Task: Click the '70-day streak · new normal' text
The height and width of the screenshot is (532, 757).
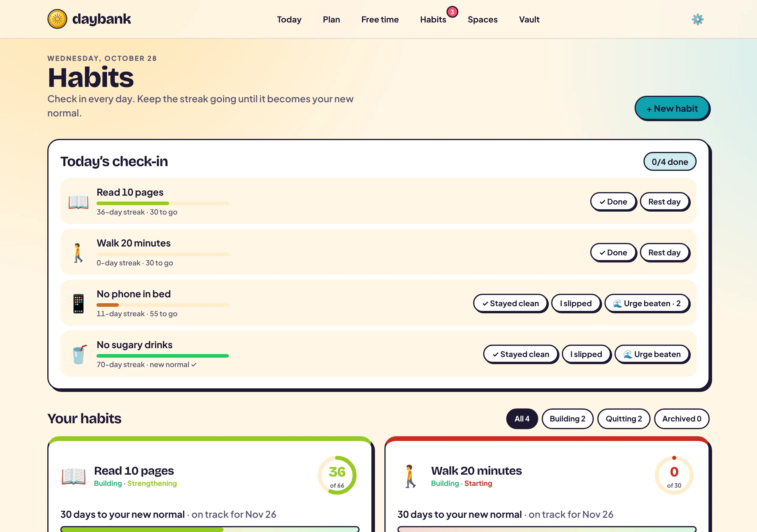Action: (146, 364)
